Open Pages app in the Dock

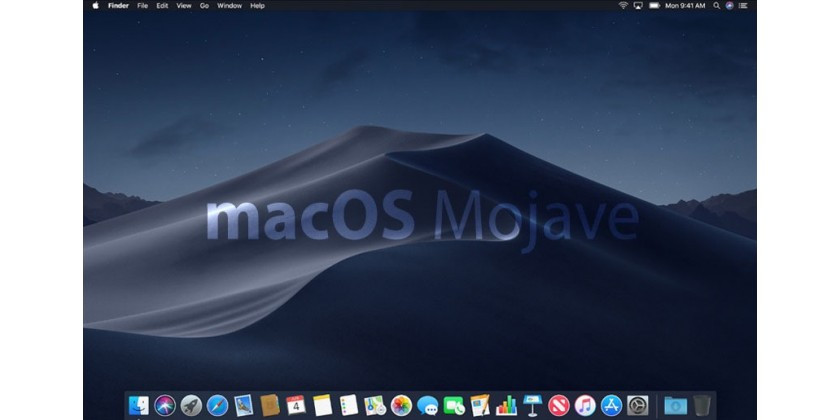click(480, 406)
